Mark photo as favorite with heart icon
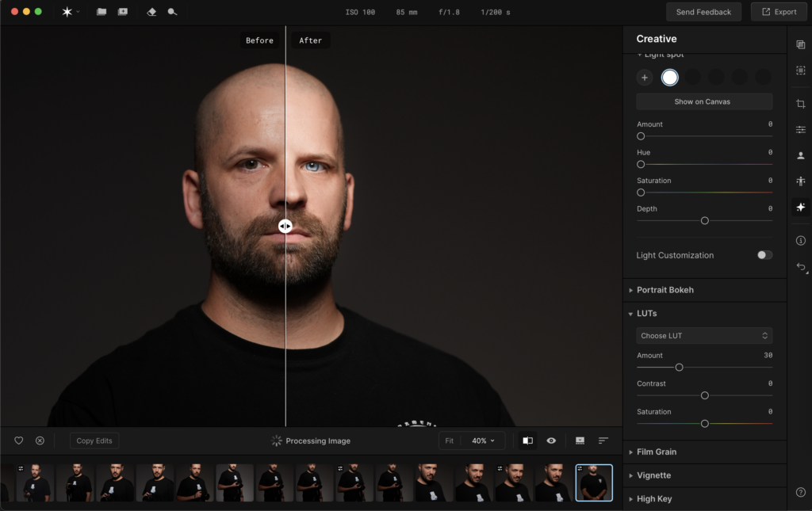This screenshot has width=812, height=511. tap(19, 440)
